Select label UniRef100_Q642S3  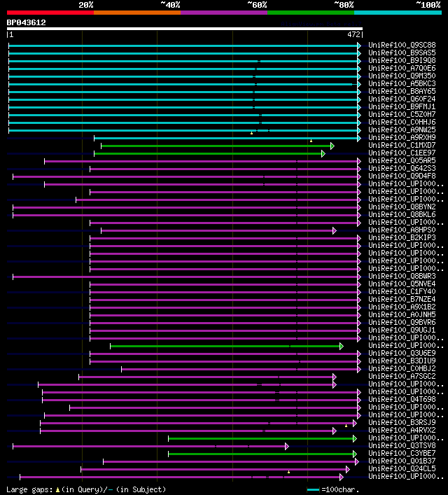pos(402,168)
